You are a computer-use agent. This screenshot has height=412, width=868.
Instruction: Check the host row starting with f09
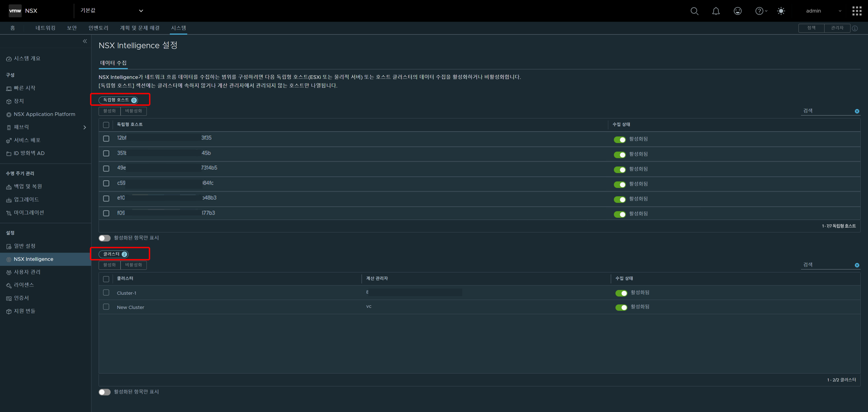(106, 213)
